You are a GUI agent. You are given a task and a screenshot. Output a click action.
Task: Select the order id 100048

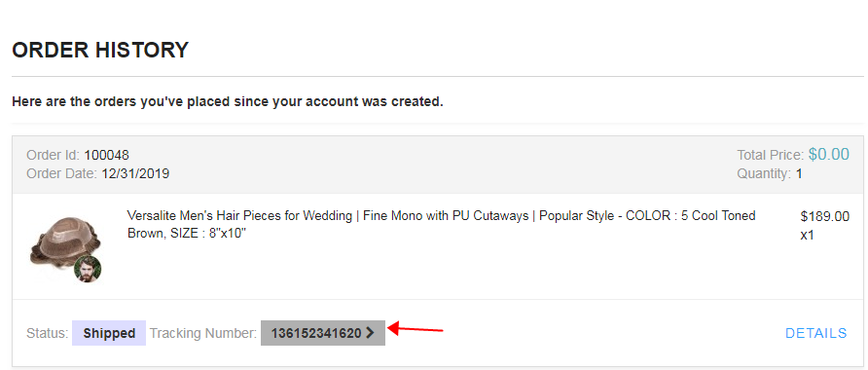(x=106, y=155)
